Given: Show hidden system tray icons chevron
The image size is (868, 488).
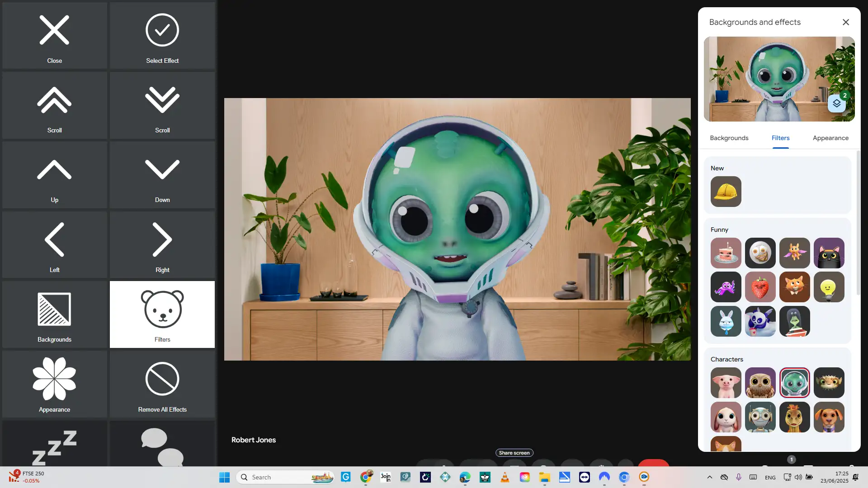Looking at the screenshot, I should pos(709,477).
